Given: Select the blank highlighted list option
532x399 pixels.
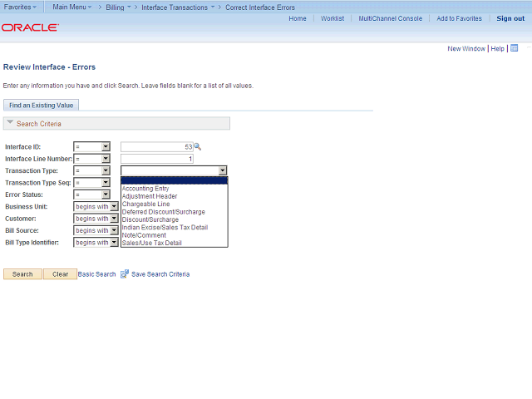Looking at the screenshot, I should [x=174, y=180].
